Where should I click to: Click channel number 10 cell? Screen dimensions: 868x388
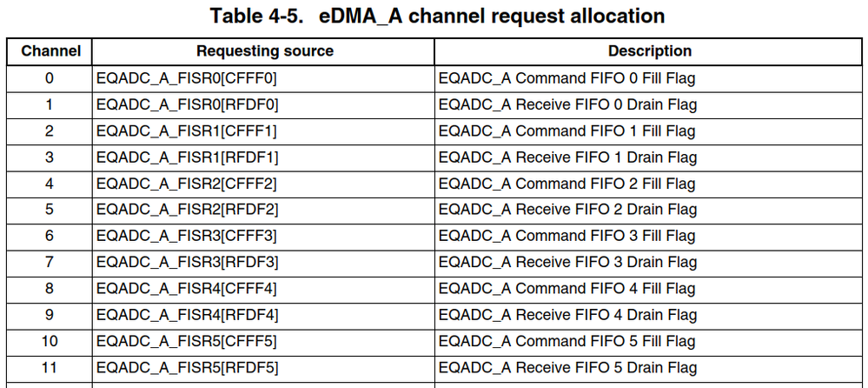50,341
